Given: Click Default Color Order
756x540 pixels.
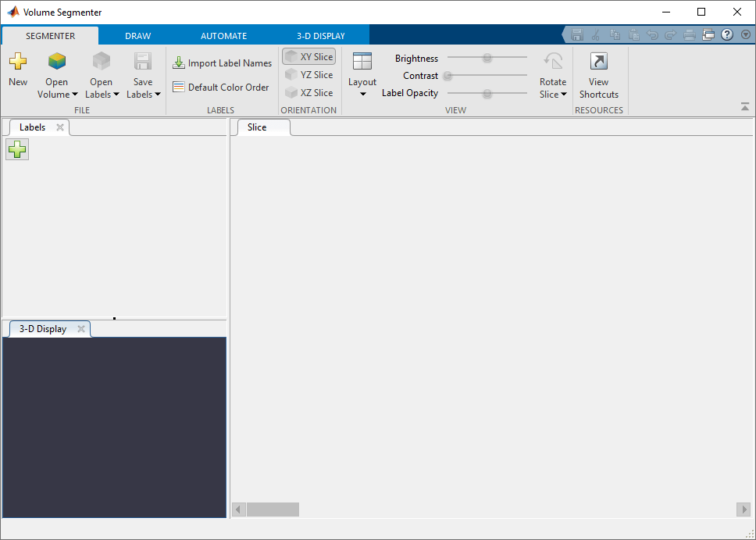Looking at the screenshot, I should click(221, 87).
